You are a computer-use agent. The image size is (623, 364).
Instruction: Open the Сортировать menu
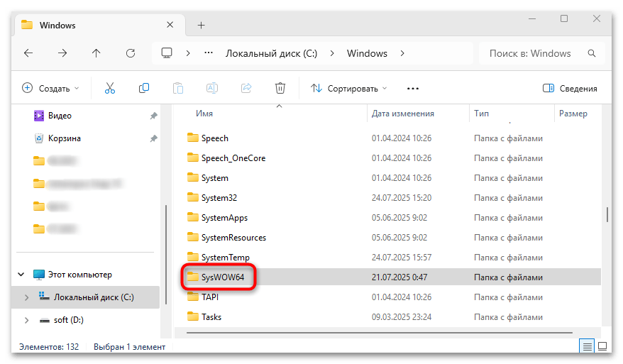click(x=349, y=88)
